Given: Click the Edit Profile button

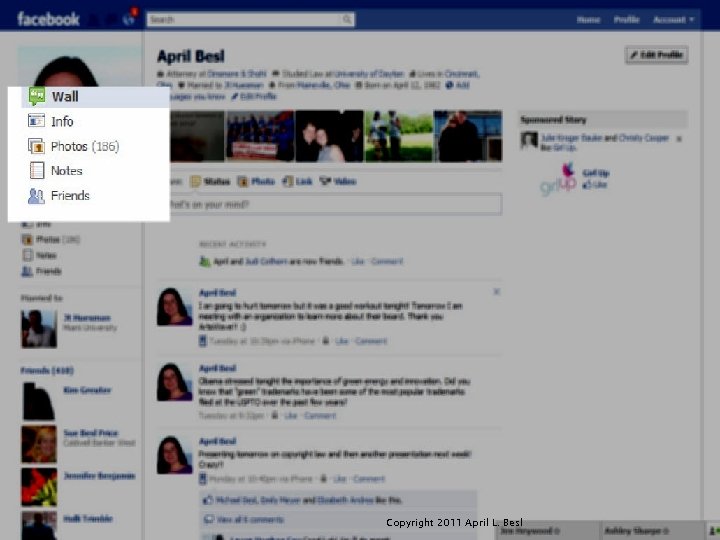Looking at the screenshot, I should click(x=657, y=55).
